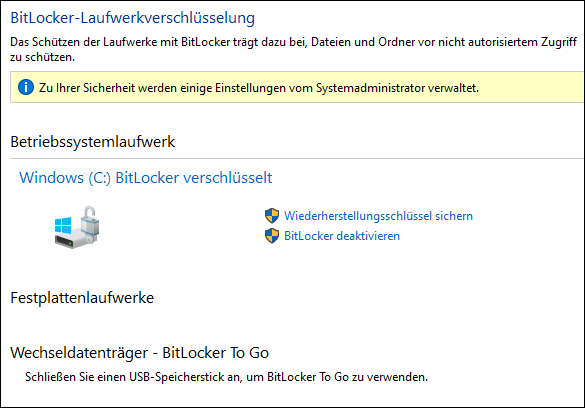This screenshot has width=585, height=408.
Task: Click the Festplattenlaufwerke section heading
Action: (82, 298)
